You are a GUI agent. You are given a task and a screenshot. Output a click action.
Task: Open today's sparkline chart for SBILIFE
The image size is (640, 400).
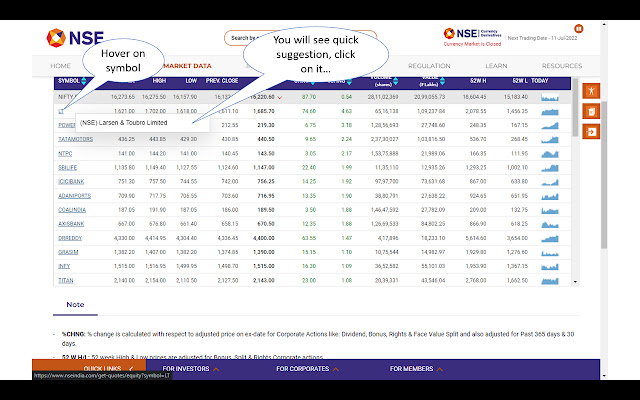[x=549, y=168]
